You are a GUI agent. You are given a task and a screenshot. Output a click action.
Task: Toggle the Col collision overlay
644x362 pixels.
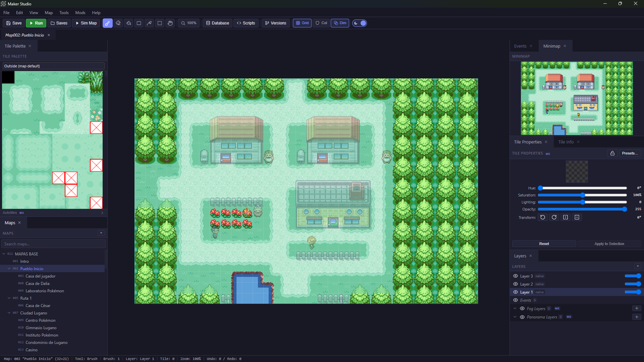(321, 23)
